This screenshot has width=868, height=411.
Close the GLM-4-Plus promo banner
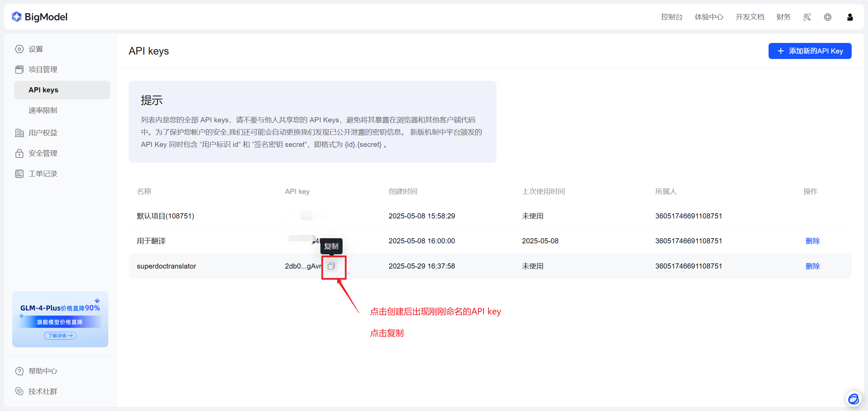click(101, 299)
